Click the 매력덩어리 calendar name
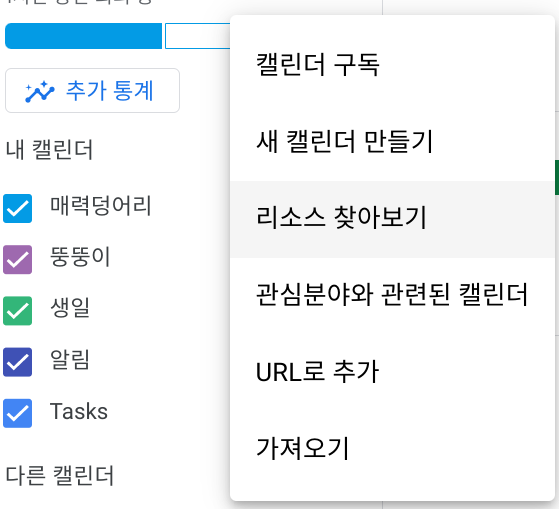Viewport: 559px width, 509px height. tap(101, 206)
